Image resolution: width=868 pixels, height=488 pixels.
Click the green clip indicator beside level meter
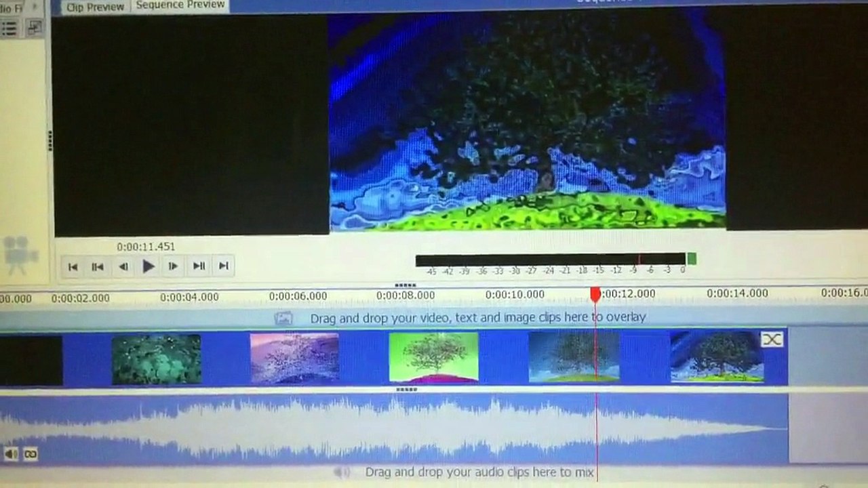(x=692, y=259)
